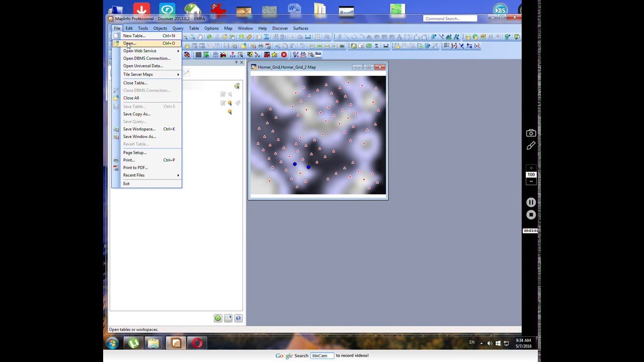Click the green circular button below the layer panel
Viewport: 644px width, 362px height.
tap(218, 318)
